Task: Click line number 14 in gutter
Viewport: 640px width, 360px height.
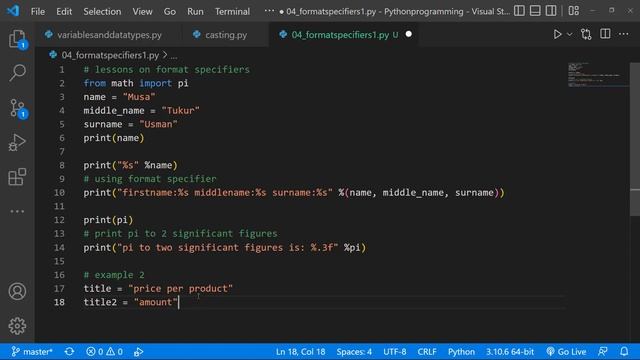Action: (x=59, y=247)
